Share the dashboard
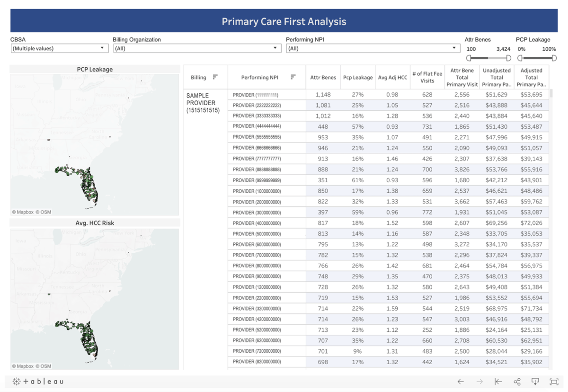Viewport: 568px width, 392px height. (x=517, y=382)
